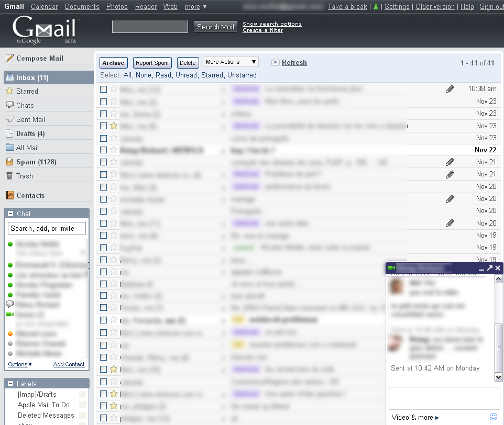The width and height of the screenshot is (504, 425).
Task: Pop out the chat window with arrow icon
Action: tap(489, 267)
